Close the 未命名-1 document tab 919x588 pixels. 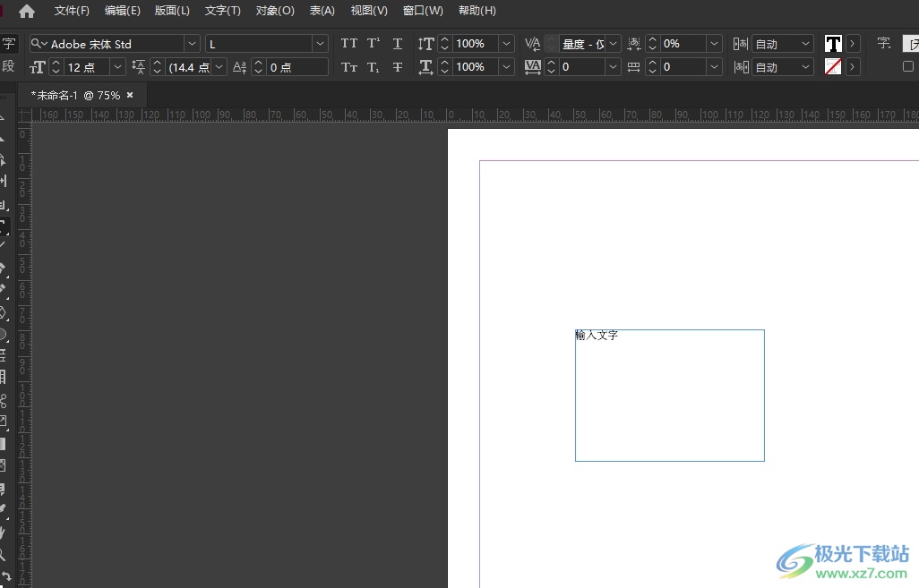[x=130, y=95]
